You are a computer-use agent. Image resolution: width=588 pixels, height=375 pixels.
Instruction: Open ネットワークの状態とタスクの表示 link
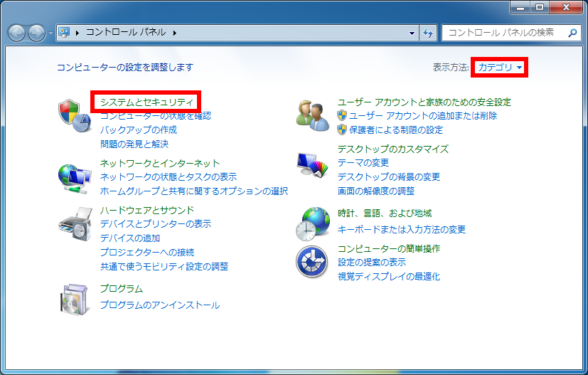pos(169,176)
